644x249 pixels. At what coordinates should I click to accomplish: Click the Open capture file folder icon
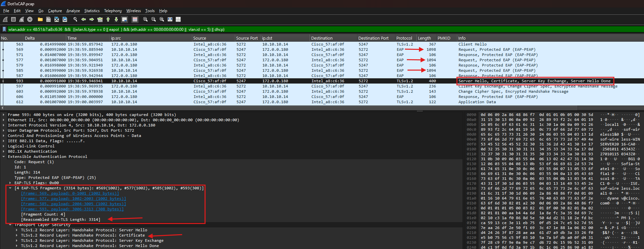point(40,20)
